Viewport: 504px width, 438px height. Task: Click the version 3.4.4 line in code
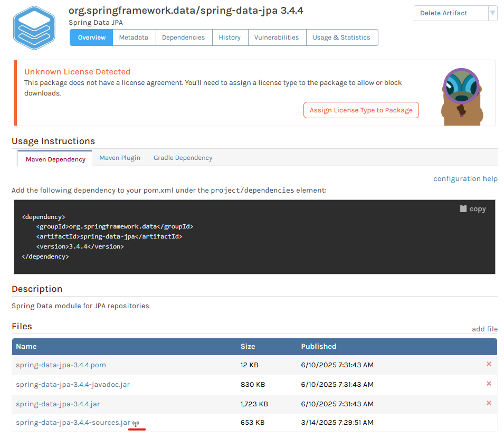[80, 246]
